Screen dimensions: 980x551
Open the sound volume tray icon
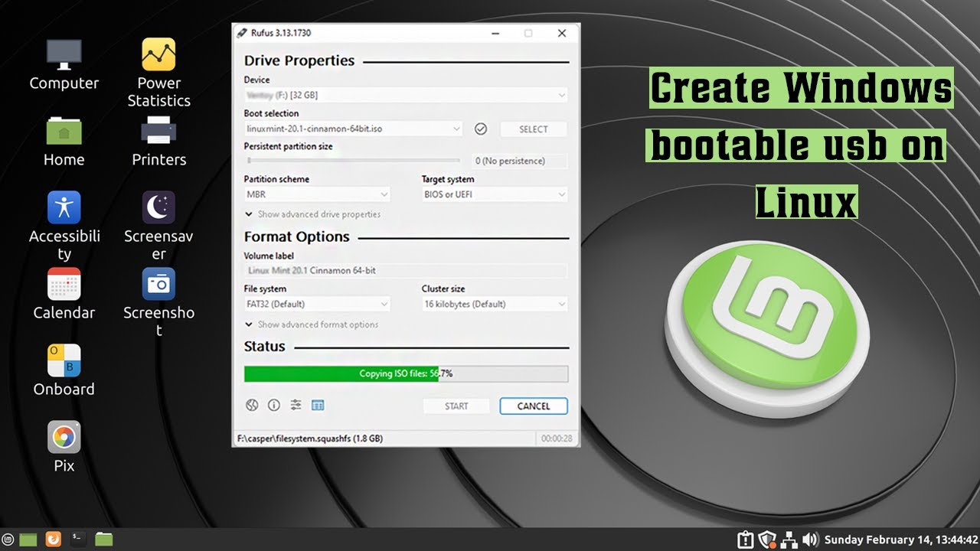(x=809, y=540)
